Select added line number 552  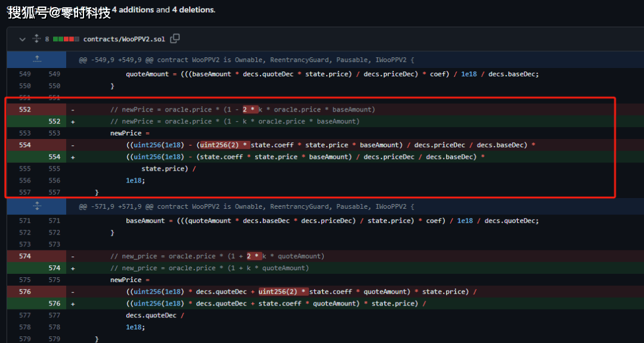(x=54, y=122)
